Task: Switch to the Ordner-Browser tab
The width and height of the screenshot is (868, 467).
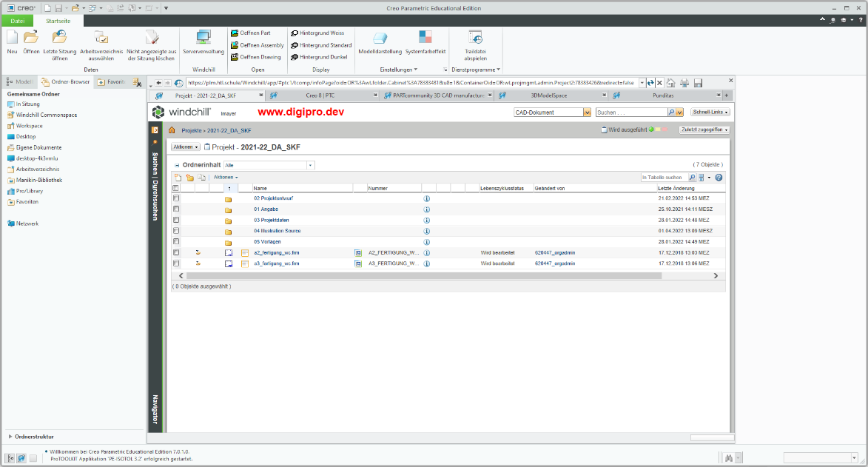Action: (65, 82)
